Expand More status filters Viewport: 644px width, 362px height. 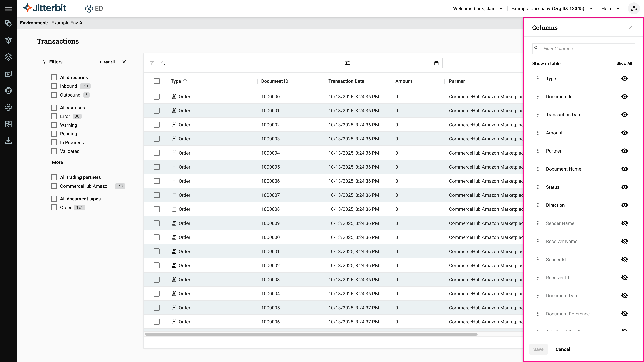coord(57,162)
